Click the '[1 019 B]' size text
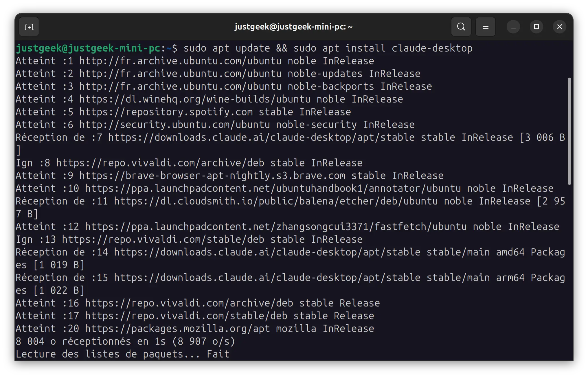 [59, 265]
